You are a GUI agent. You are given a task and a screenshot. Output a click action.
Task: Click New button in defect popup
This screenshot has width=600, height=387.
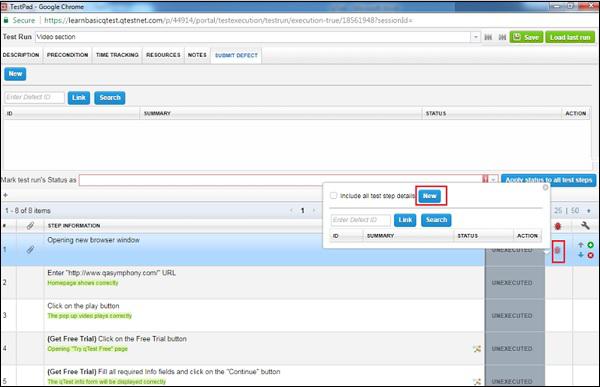click(430, 196)
